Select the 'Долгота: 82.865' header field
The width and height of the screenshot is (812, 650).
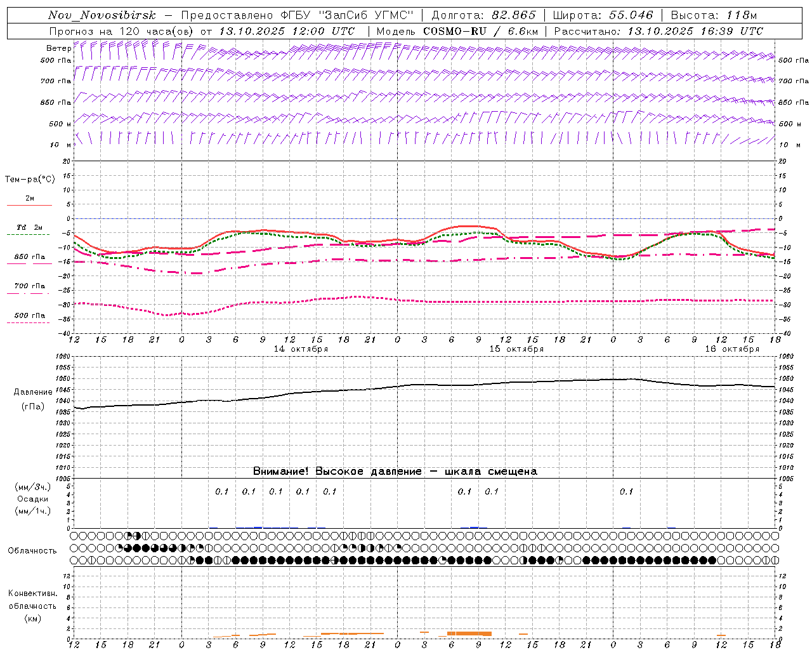pyautogui.click(x=483, y=15)
